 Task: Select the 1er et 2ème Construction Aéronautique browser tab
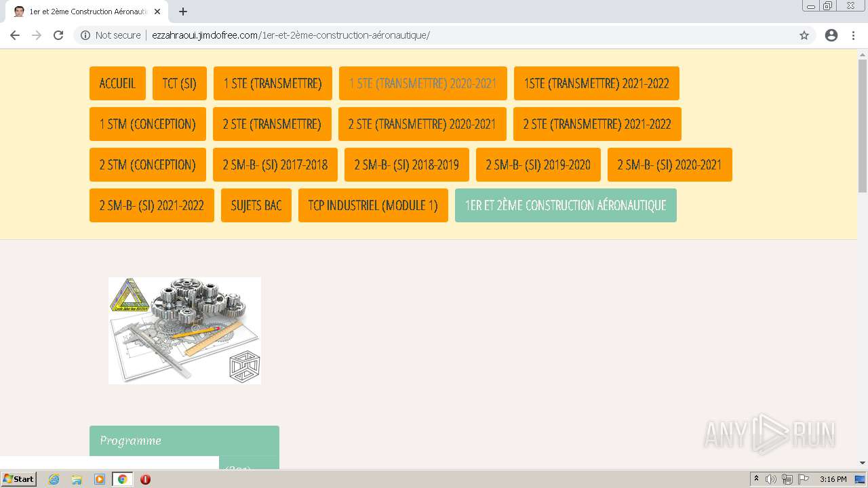(86, 12)
